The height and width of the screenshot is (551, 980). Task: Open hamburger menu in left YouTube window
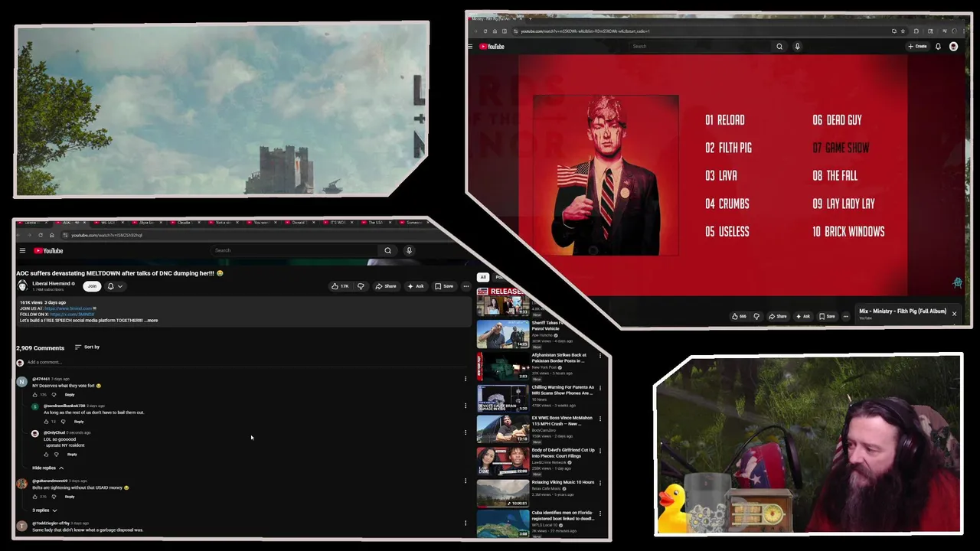tap(22, 250)
